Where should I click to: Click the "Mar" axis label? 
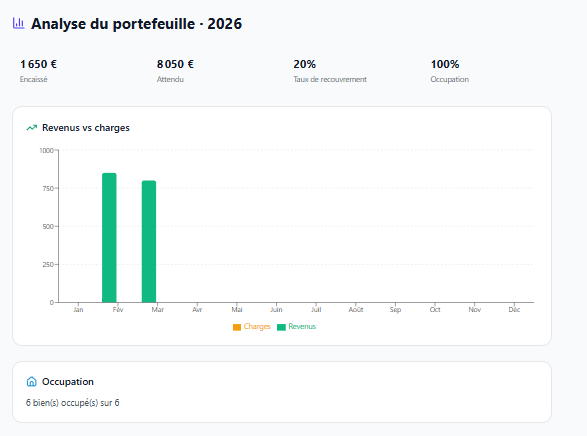coord(158,310)
